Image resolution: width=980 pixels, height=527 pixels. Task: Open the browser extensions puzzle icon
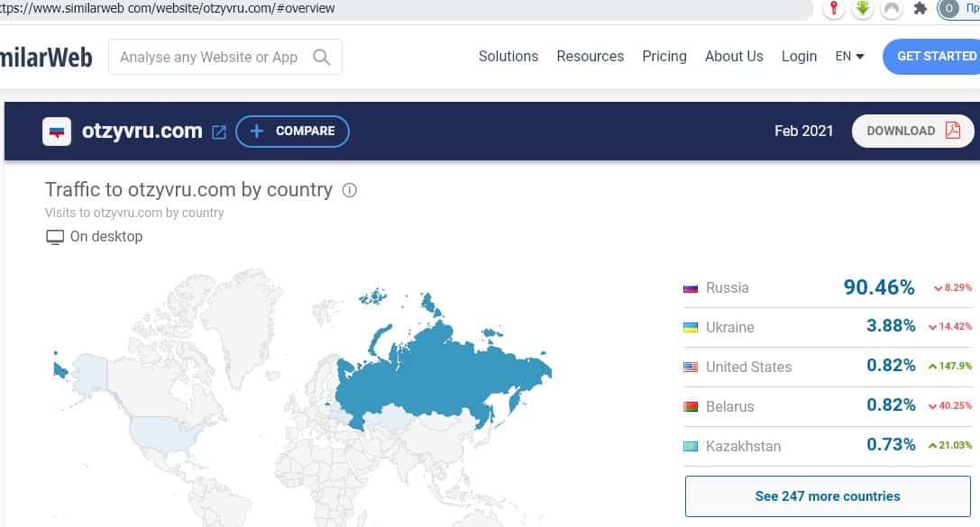(x=920, y=9)
